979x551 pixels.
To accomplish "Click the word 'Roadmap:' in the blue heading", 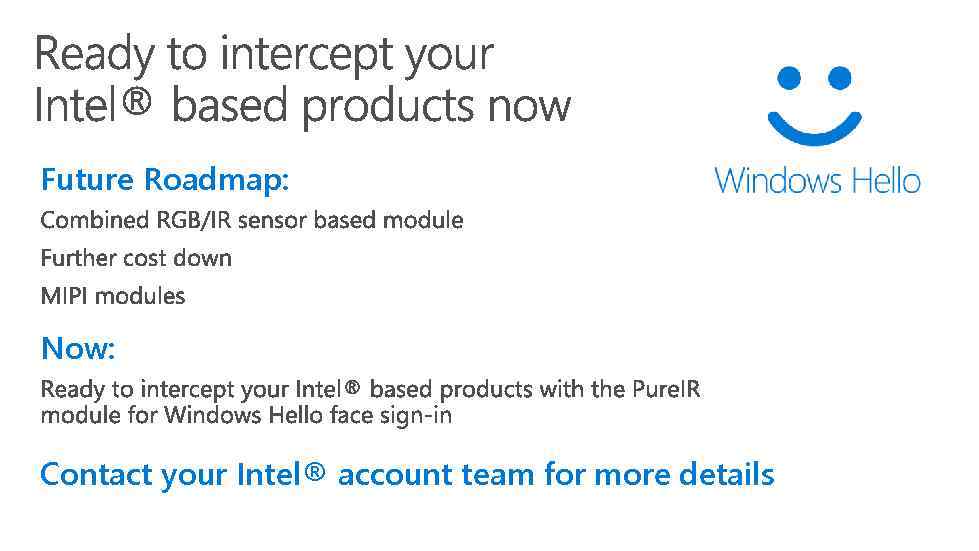I will pyautogui.click(x=217, y=180).
